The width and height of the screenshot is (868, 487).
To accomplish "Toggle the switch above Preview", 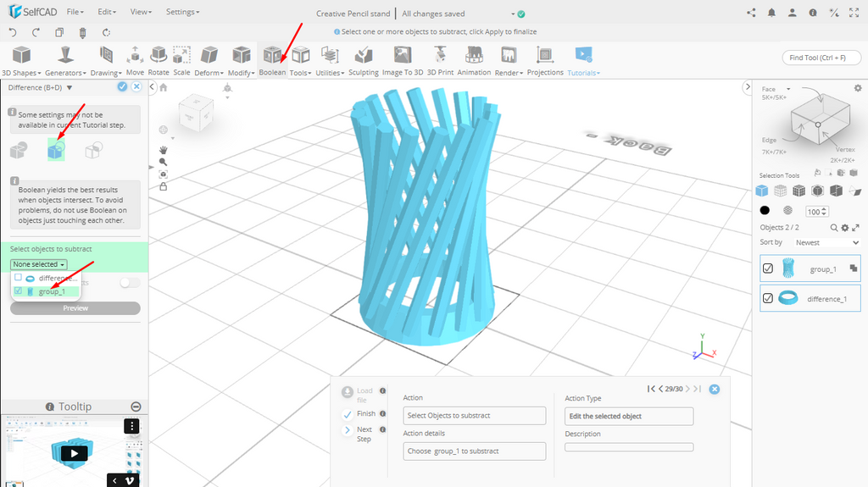I will coord(130,283).
